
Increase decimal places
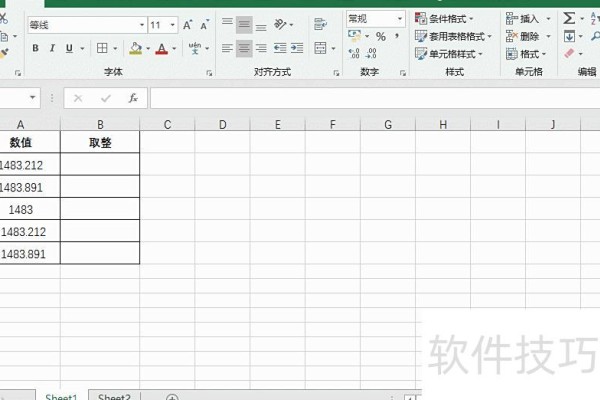[354, 53]
